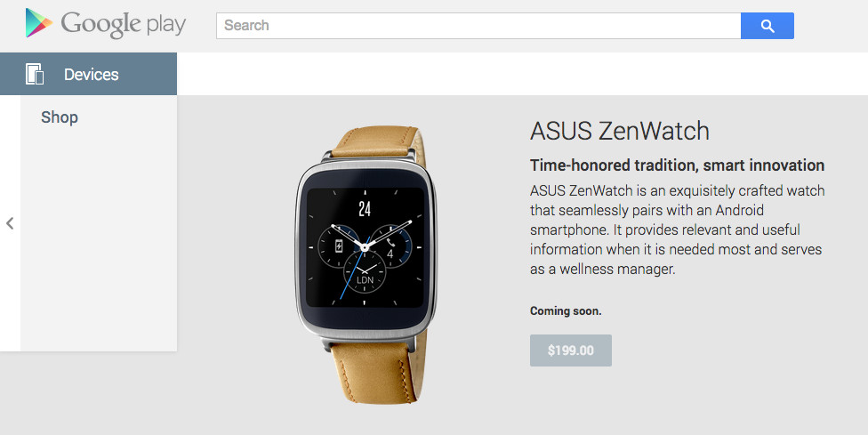Click the "Time-honored tradition, smart innovation" heading

click(x=677, y=165)
